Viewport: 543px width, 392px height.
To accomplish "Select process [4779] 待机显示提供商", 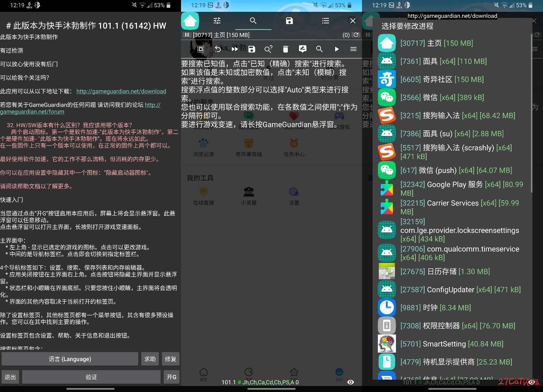I will pyautogui.click(x=452, y=362).
